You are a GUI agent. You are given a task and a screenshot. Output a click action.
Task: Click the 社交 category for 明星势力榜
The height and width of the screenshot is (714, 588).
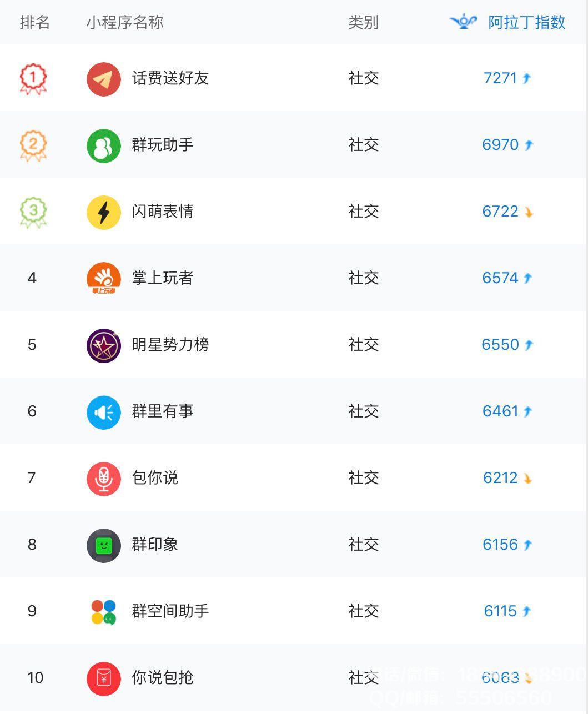click(x=364, y=344)
